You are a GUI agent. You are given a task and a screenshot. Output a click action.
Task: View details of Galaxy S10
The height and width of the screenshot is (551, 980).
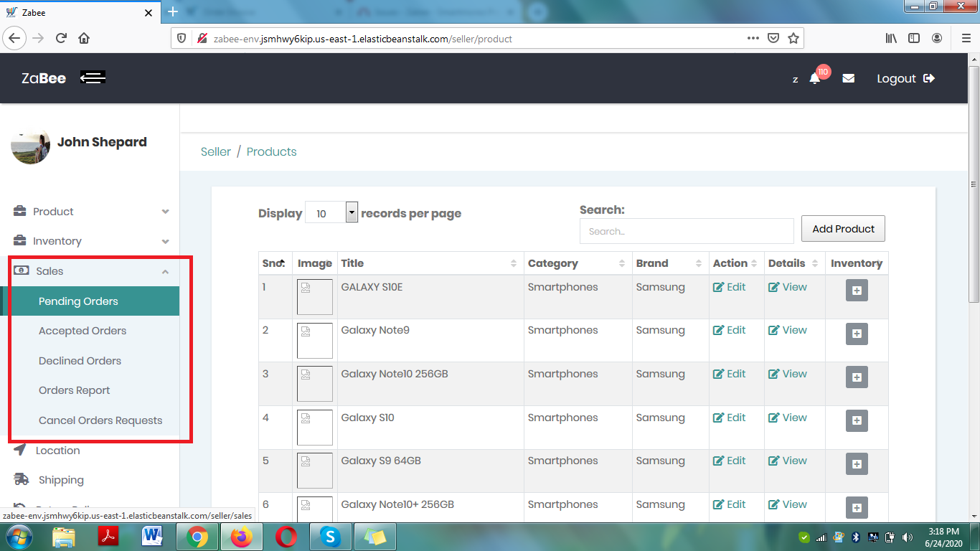[788, 418]
